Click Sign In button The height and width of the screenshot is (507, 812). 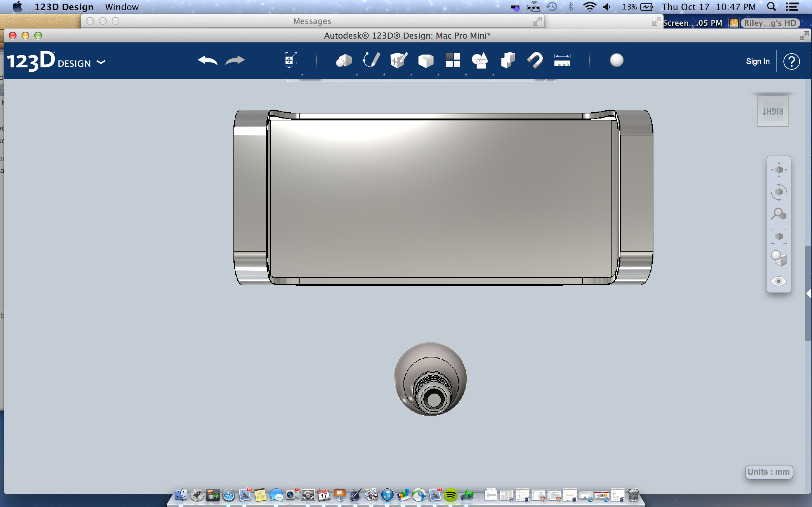(756, 60)
